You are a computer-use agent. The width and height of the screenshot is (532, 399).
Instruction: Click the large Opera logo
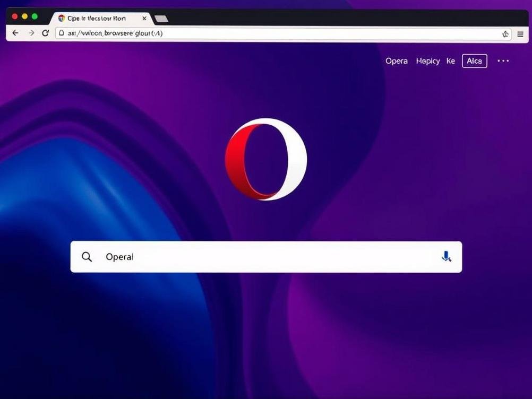(x=266, y=159)
